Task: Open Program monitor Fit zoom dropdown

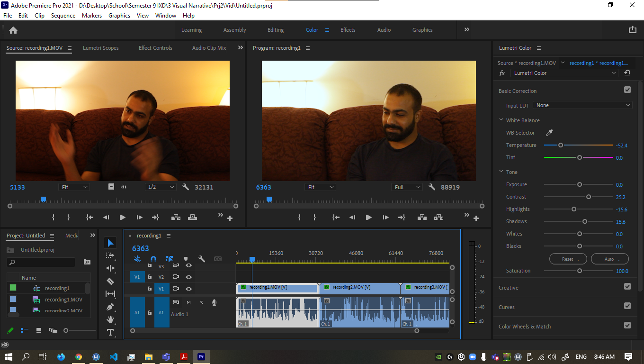Action: [320, 187]
